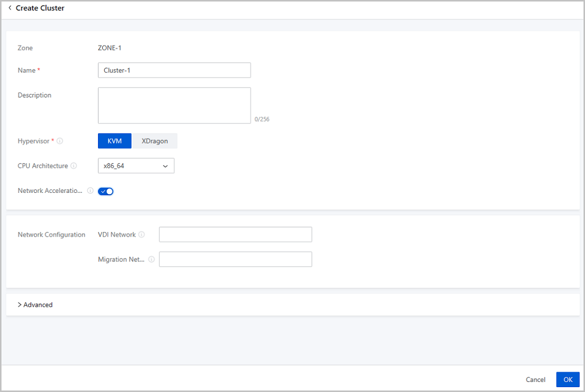Click the Create Cluster page title

(x=40, y=8)
